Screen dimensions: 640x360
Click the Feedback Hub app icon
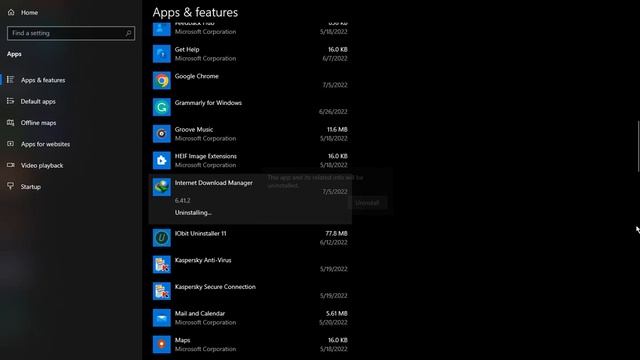(x=162, y=29)
